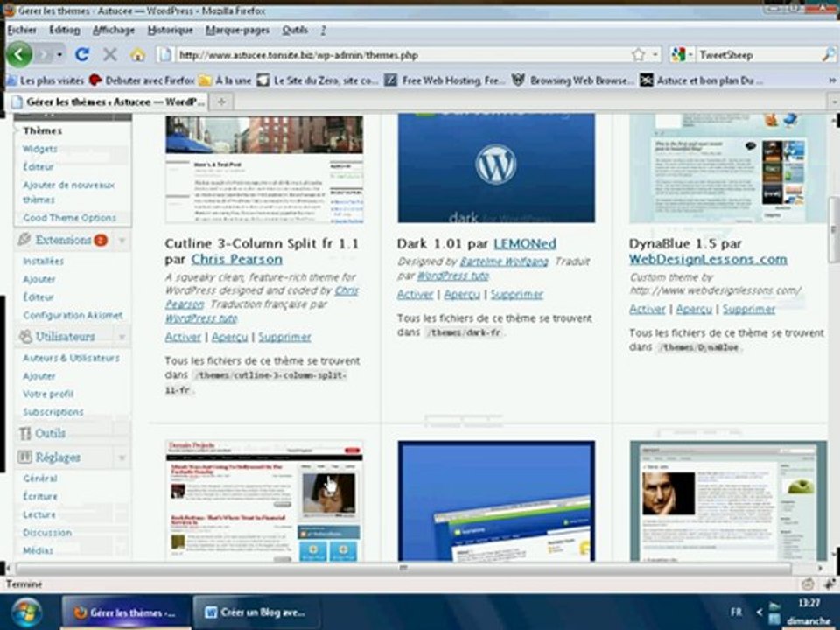Open WebDesignLessons.com link
The height and width of the screenshot is (630, 840).
tap(708, 259)
